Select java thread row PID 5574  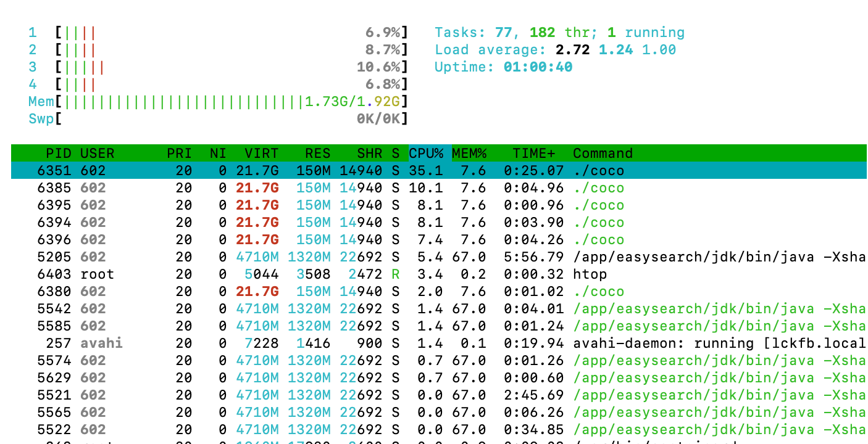tap(439, 360)
